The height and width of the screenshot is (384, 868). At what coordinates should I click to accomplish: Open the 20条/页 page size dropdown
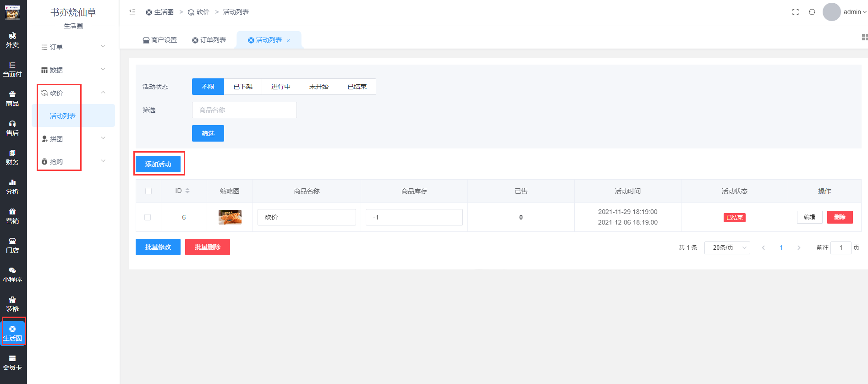pyautogui.click(x=727, y=247)
